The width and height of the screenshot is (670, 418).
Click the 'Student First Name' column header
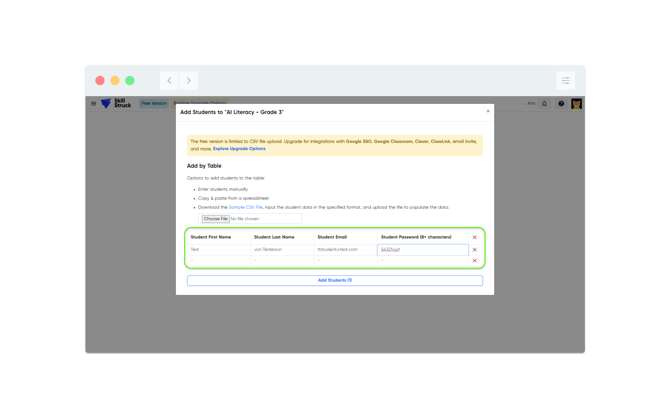pos(211,237)
